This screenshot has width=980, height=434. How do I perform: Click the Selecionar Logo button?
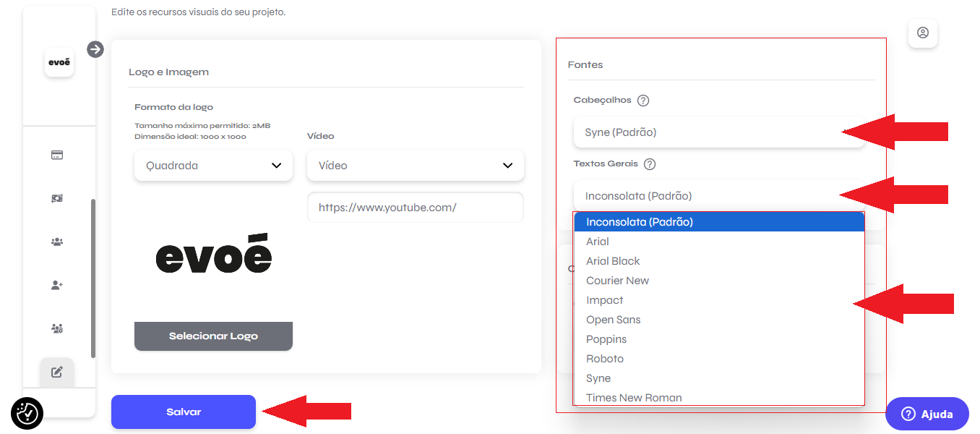tap(213, 336)
